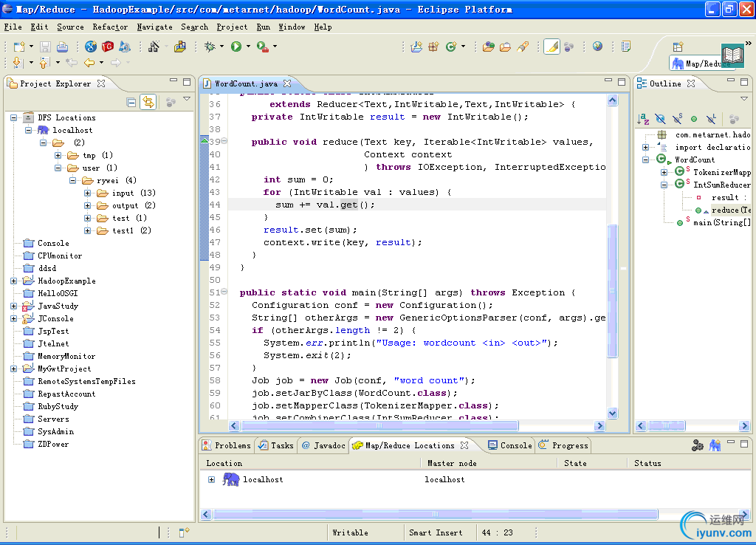Click Hide Fields icon in Outline toolbar
The width and height of the screenshot is (756, 545).
(x=660, y=118)
